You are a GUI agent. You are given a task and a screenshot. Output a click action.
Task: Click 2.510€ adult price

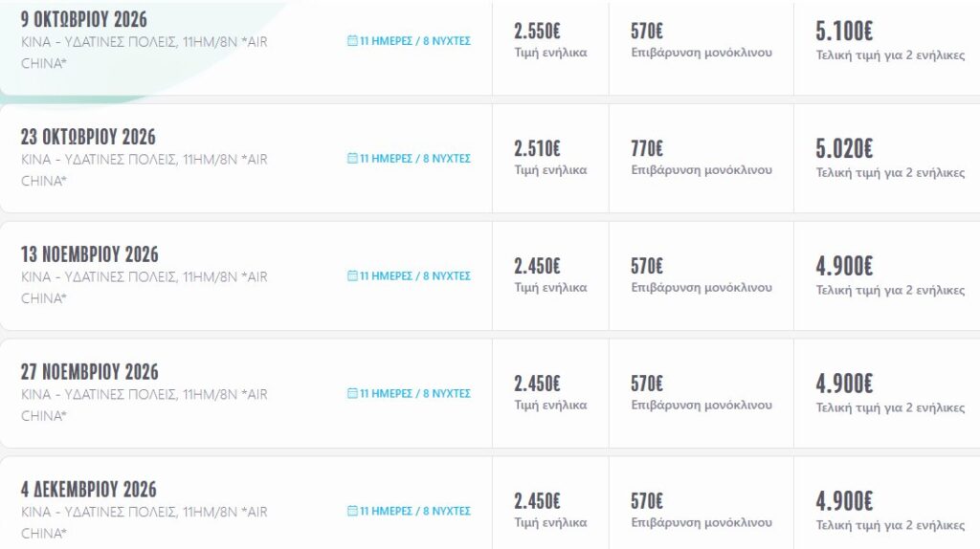tap(537, 148)
